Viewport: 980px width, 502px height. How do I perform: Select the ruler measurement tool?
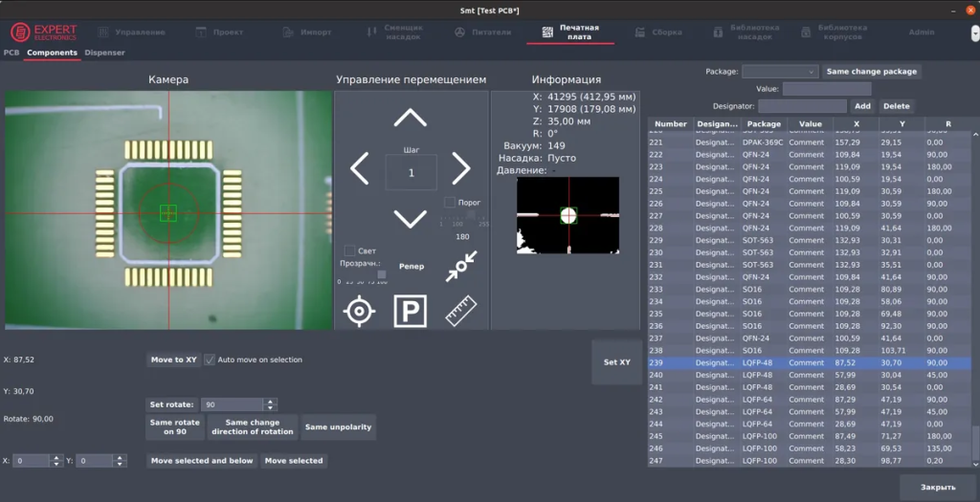pos(461,311)
